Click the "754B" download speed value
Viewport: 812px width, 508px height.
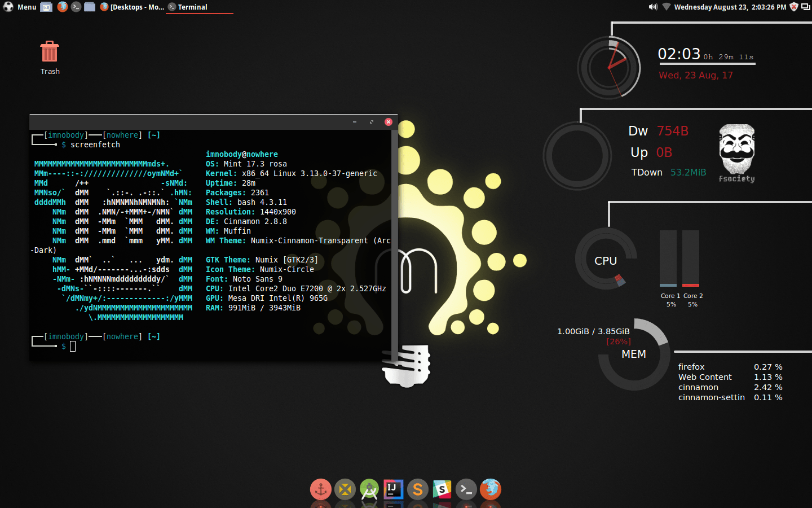pyautogui.click(x=673, y=131)
